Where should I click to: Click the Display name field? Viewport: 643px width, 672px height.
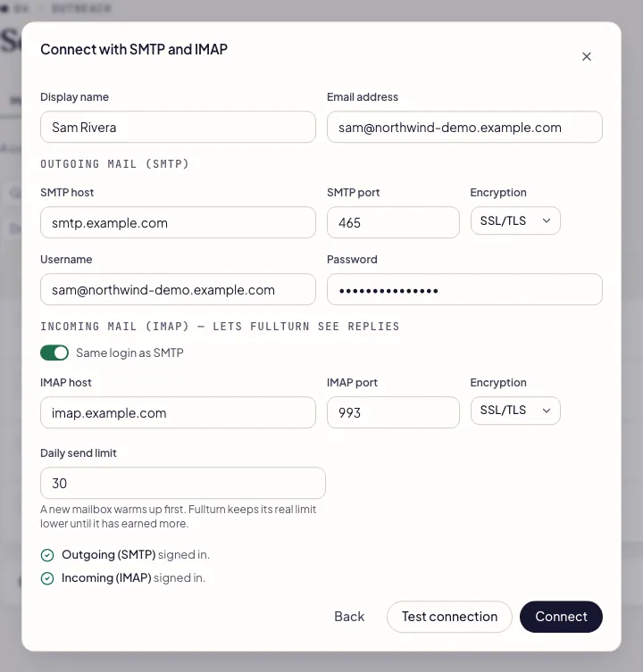178,128
